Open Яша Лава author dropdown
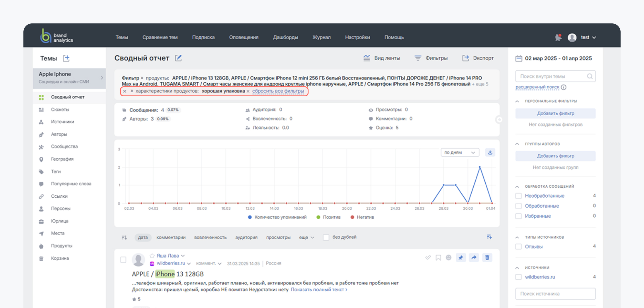 (x=183, y=256)
